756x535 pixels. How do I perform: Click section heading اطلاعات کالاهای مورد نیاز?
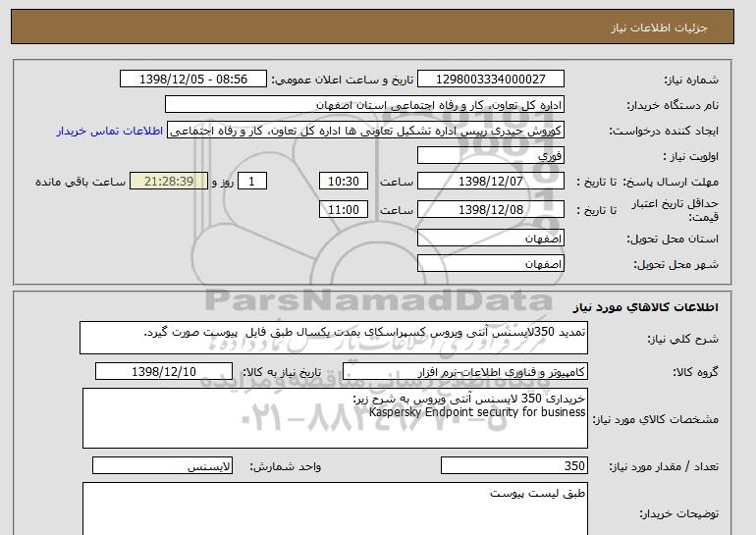[x=645, y=307]
